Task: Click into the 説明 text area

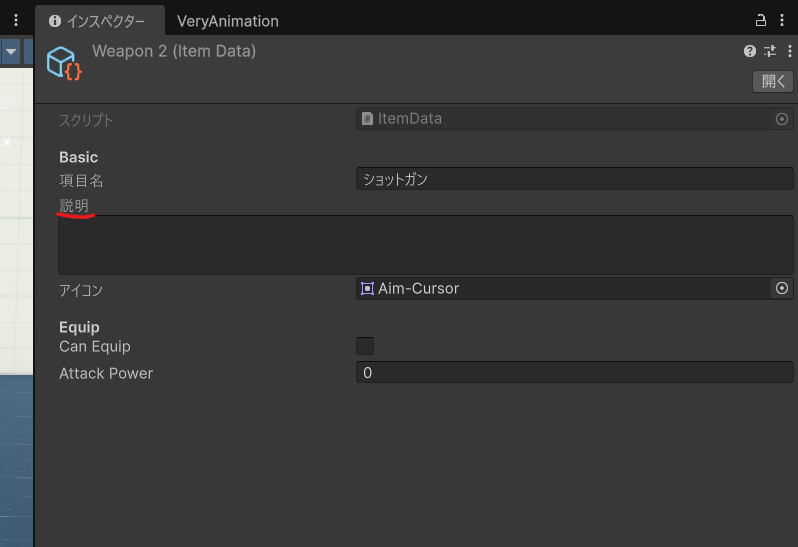Action: coord(425,245)
